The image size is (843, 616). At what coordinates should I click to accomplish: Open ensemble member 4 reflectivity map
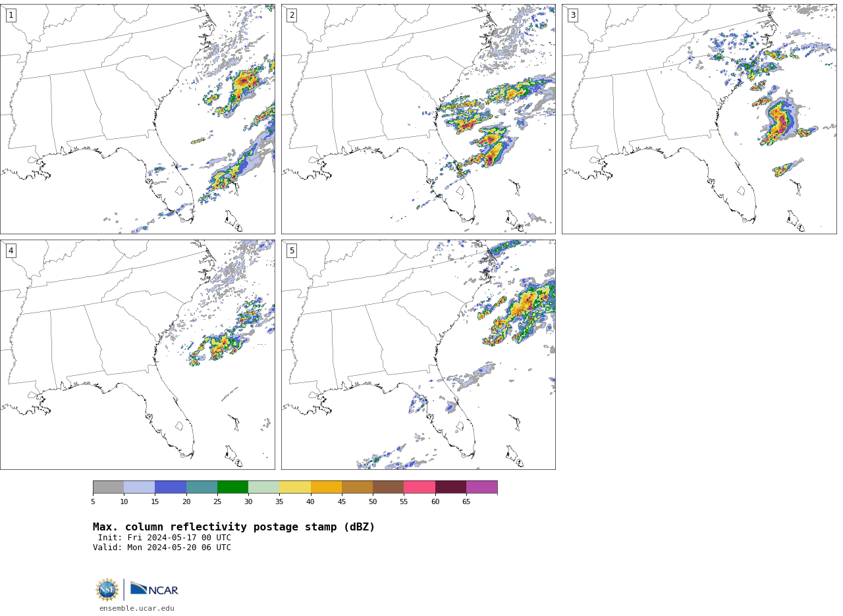pos(138,355)
